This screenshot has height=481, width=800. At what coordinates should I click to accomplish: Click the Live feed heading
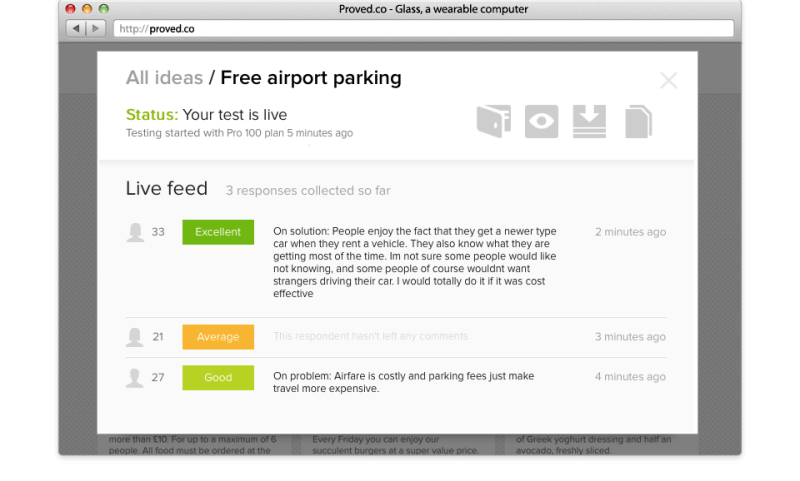pos(166,188)
